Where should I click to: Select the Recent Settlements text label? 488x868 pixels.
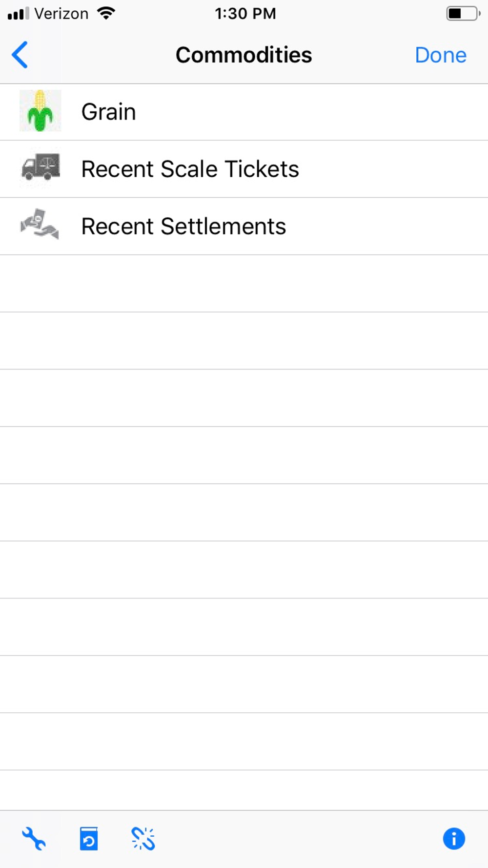(183, 226)
